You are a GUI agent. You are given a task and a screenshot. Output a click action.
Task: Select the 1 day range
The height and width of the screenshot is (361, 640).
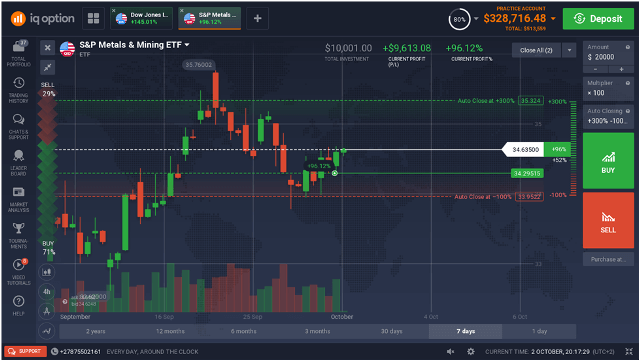540,331
